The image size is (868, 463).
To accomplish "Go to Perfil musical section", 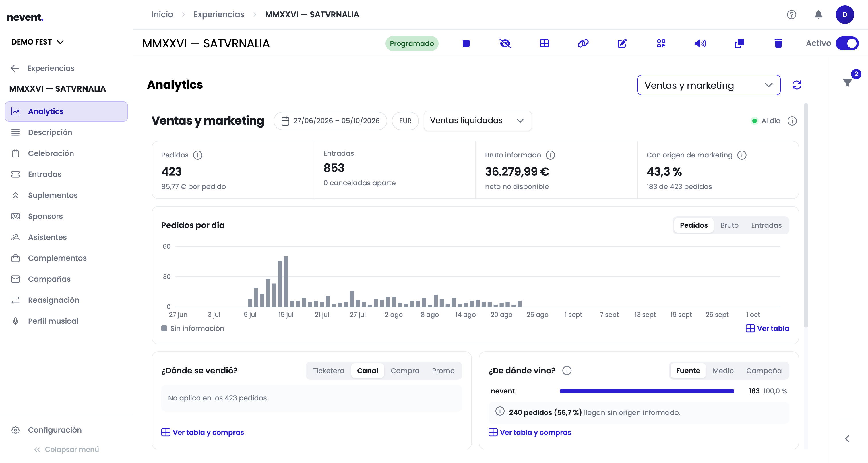I will [x=66, y=321].
